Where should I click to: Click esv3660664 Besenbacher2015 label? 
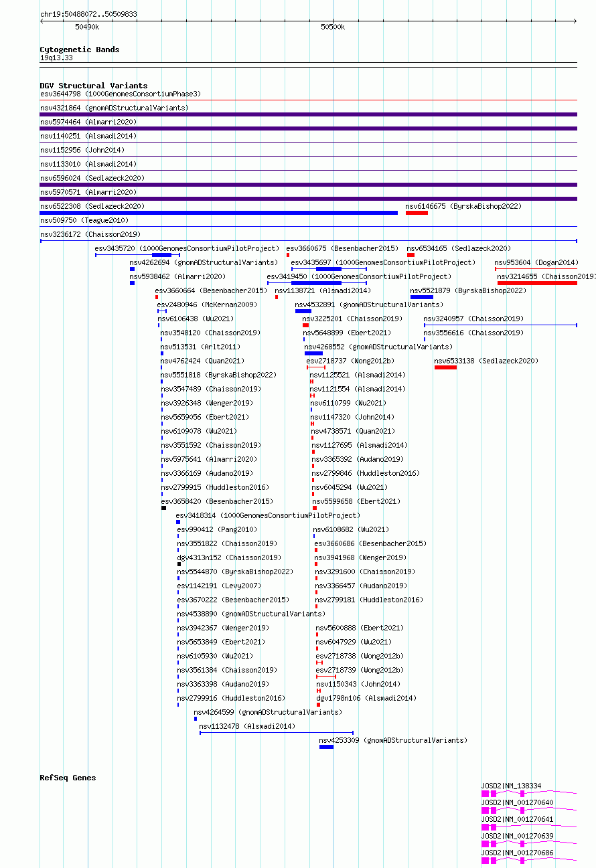point(211,290)
